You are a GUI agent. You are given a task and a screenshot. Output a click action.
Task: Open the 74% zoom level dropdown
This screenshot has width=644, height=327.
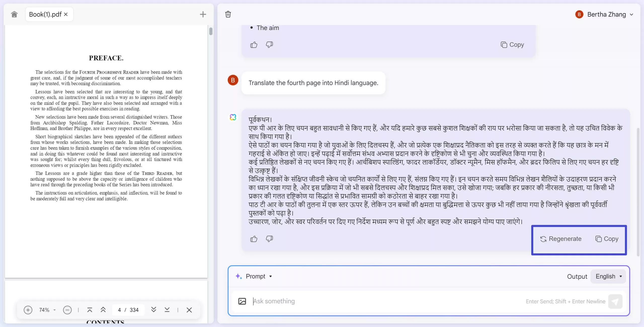point(47,310)
